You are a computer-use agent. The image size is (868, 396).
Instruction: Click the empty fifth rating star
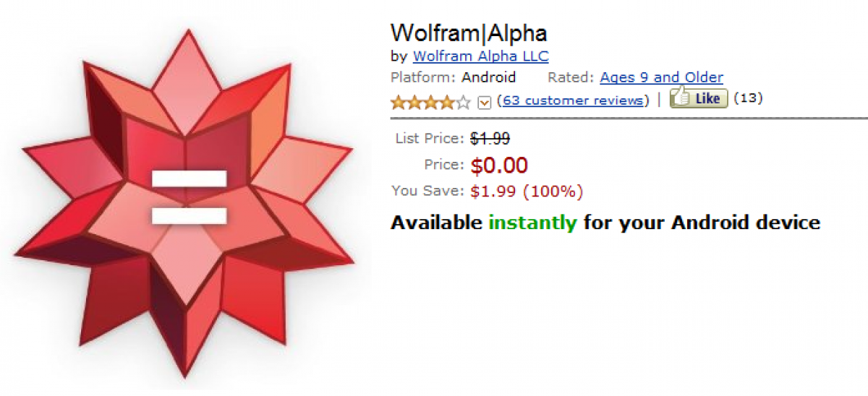[464, 101]
